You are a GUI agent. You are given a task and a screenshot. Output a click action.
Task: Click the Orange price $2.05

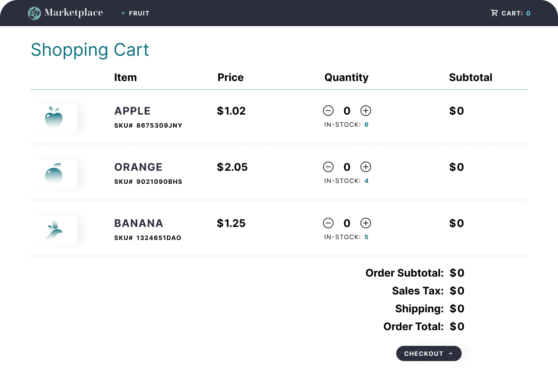pos(232,167)
